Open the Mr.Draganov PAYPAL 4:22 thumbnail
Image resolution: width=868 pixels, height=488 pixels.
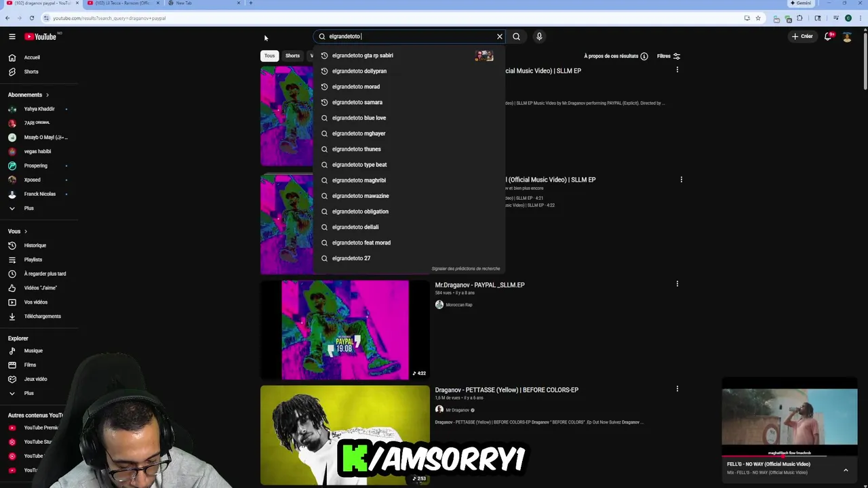(x=345, y=330)
